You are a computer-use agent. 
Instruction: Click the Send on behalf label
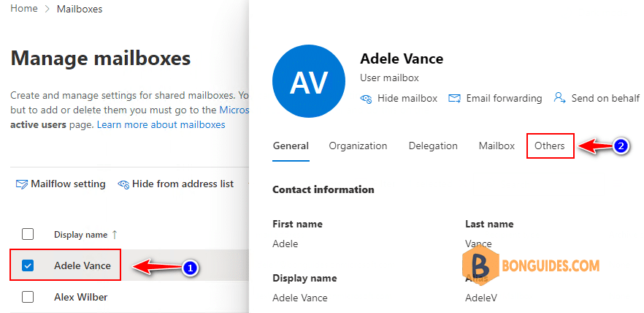coord(605,99)
